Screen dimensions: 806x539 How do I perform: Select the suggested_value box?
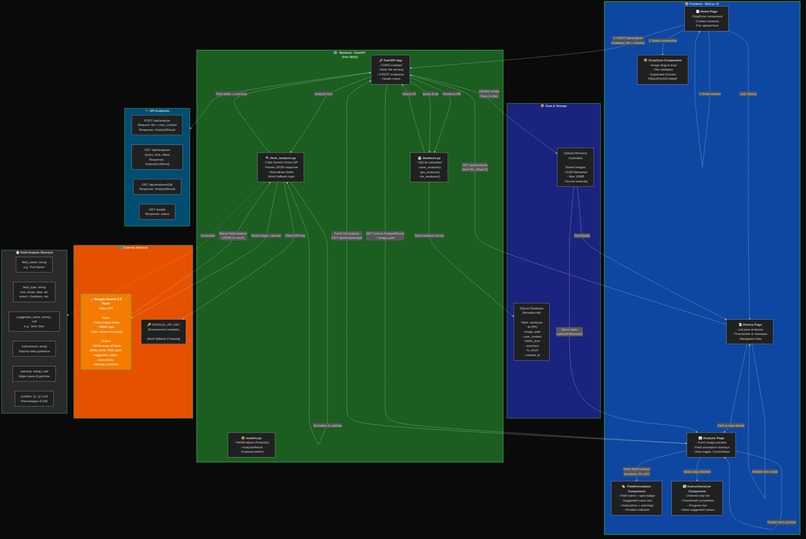click(x=34, y=322)
